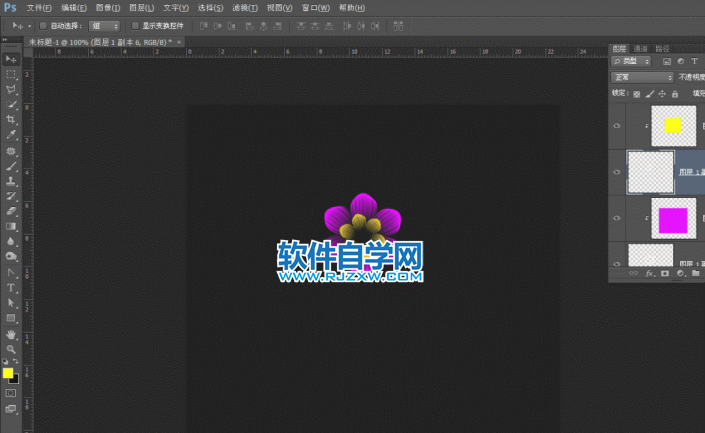Hide the yellow square layer
This screenshot has width=705, height=433.
pyautogui.click(x=617, y=126)
